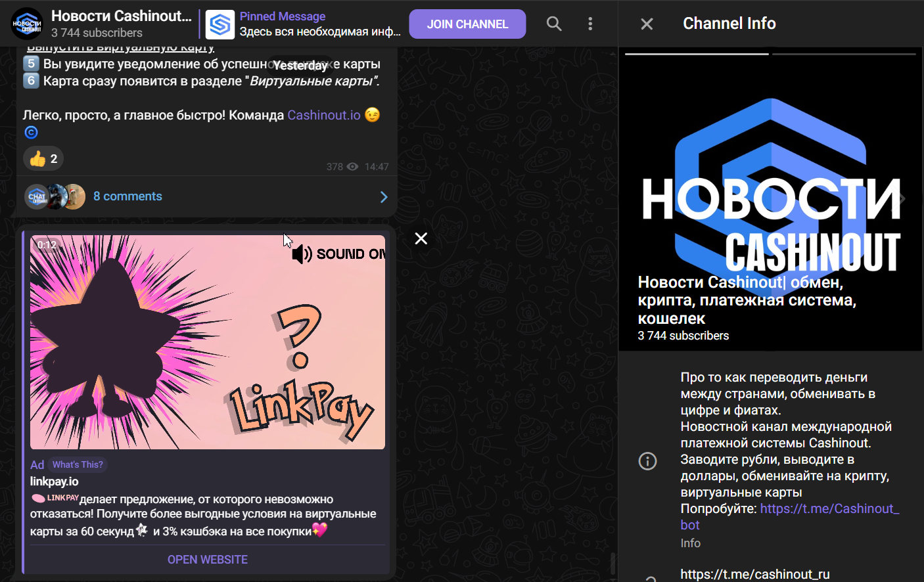
Task: Go to next profile photo arrow
Action: point(902,199)
